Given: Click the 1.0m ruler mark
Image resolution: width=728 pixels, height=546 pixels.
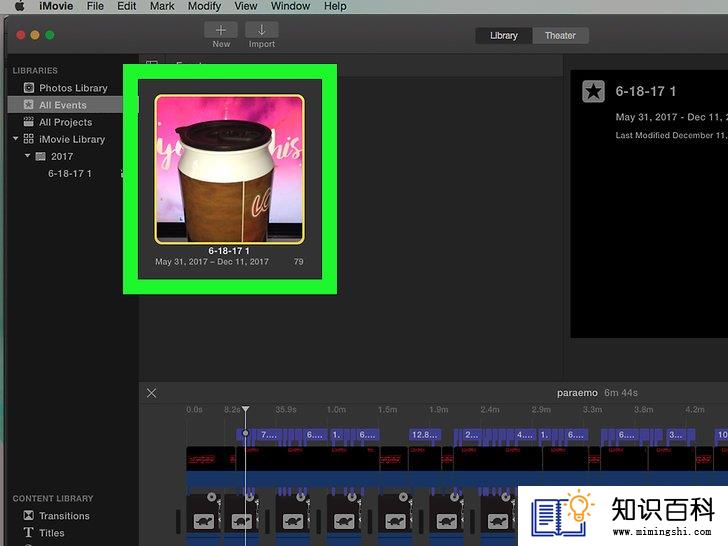Looking at the screenshot, I should pyautogui.click(x=336, y=410).
